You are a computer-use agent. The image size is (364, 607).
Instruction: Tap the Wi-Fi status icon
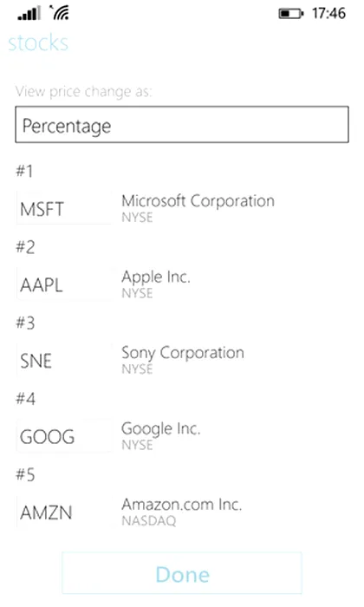tap(59, 13)
